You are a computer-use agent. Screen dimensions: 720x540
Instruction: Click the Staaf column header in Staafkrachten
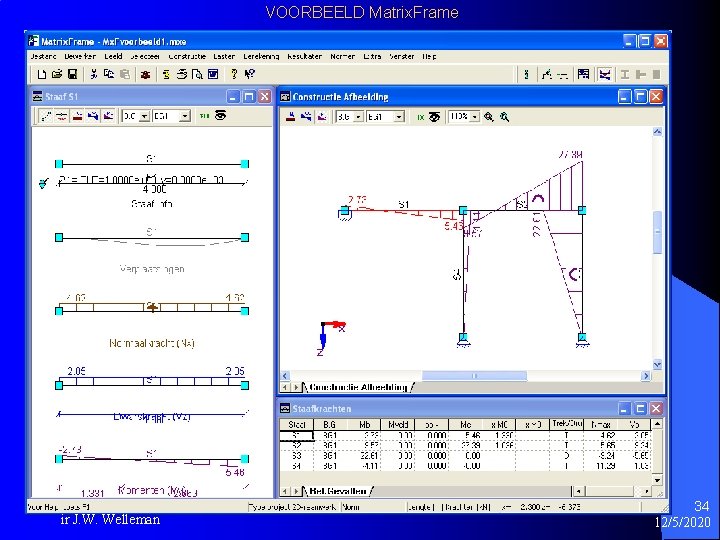click(297, 425)
